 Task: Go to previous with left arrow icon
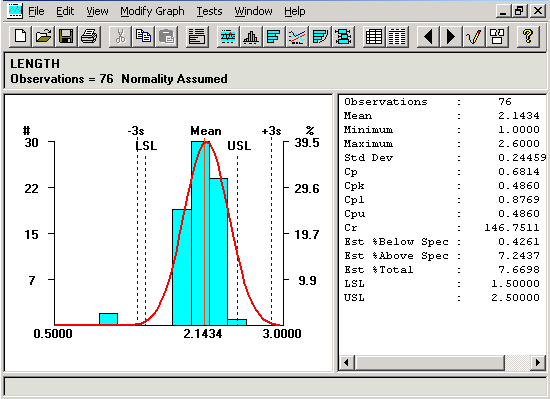click(x=428, y=36)
